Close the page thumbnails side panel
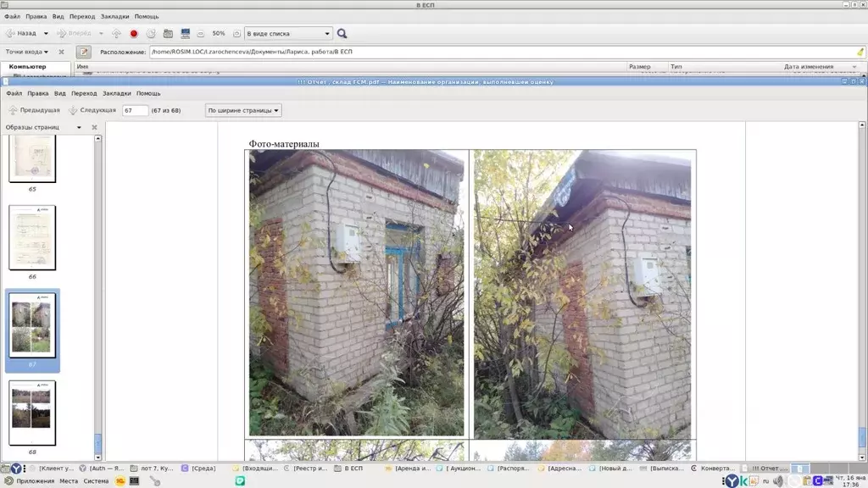This screenshot has height=488, width=868. tap(94, 128)
